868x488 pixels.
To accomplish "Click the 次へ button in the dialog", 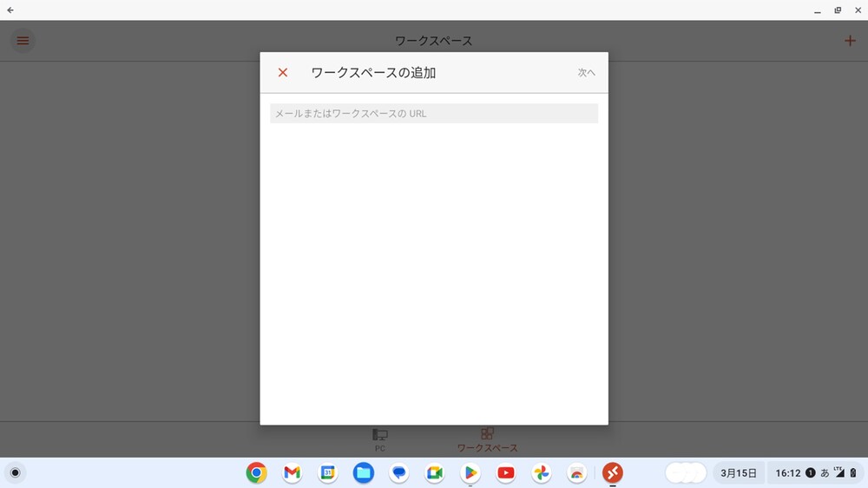I will pyautogui.click(x=587, y=73).
